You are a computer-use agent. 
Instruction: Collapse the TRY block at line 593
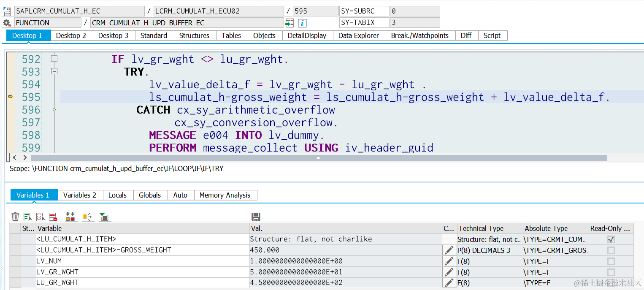coord(54,72)
